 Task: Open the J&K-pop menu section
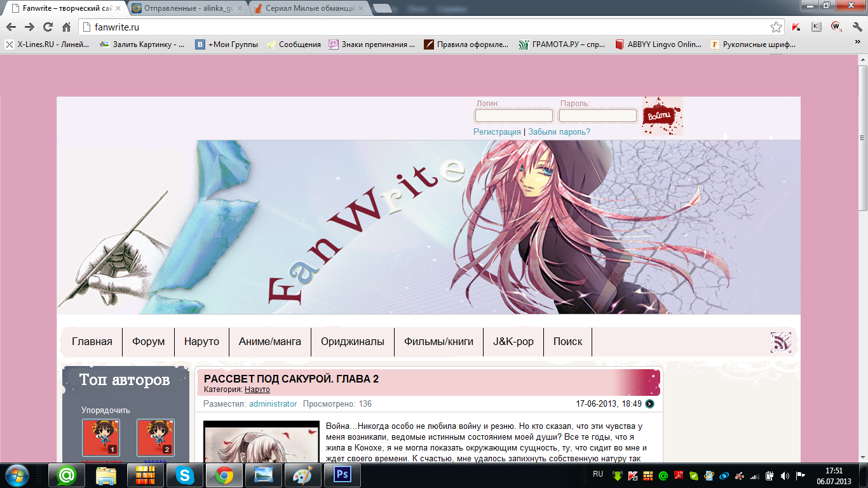tap(513, 342)
